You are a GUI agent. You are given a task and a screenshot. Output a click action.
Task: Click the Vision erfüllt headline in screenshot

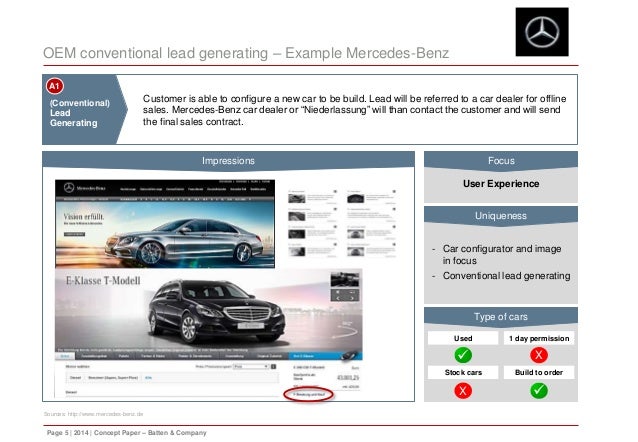[83, 217]
